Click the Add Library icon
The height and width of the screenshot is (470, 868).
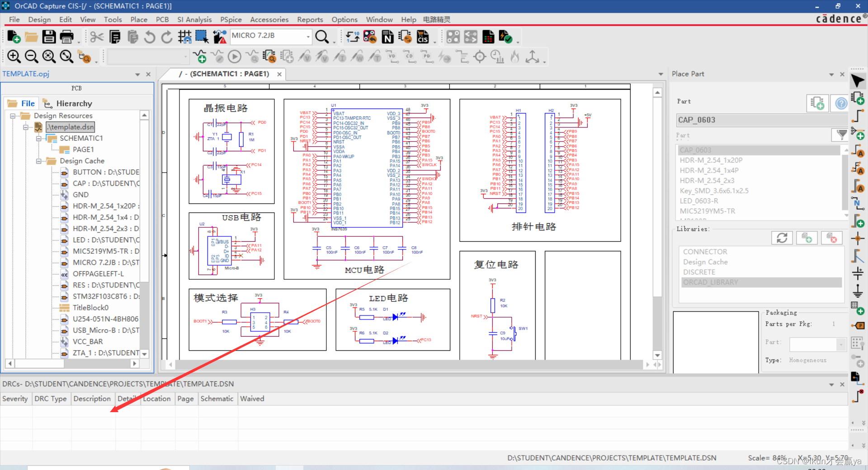coord(807,238)
